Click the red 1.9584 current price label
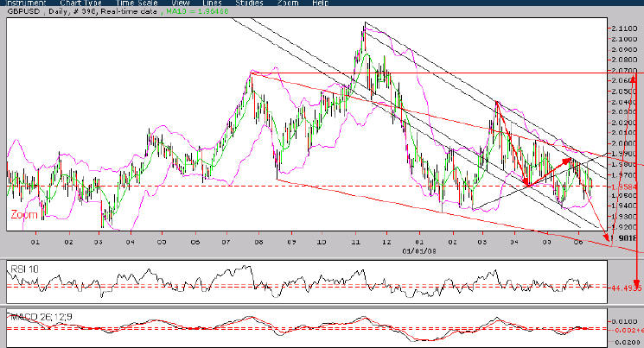Screen dimensions: 644x348 coord(624,187)
